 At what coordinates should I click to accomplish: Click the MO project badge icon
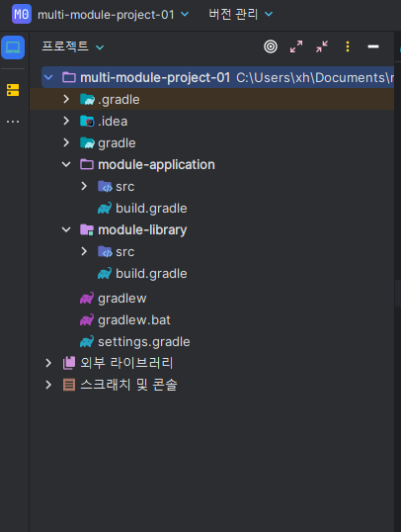[x=22, y=14]
